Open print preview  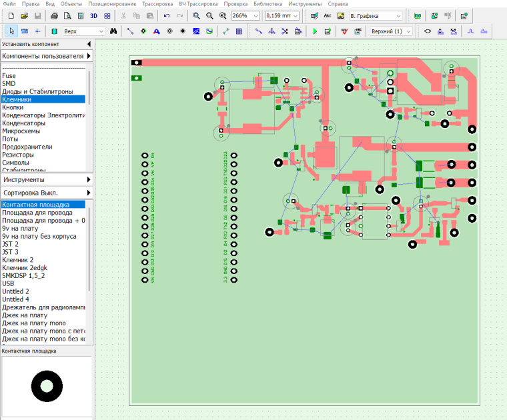click(x=67, y=15)
